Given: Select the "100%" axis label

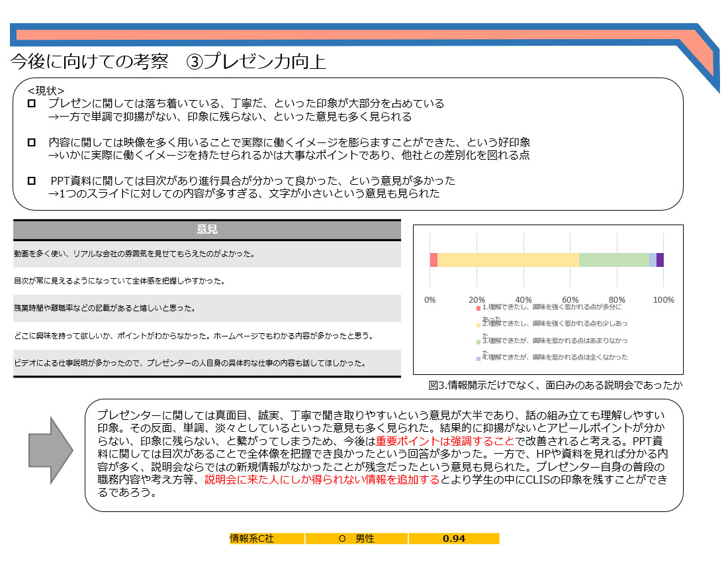Looking at the screenshot, I should [663, 299].
